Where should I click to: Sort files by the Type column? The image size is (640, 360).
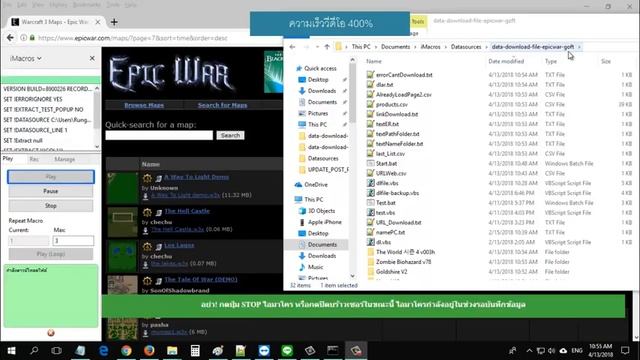[551, 61]
